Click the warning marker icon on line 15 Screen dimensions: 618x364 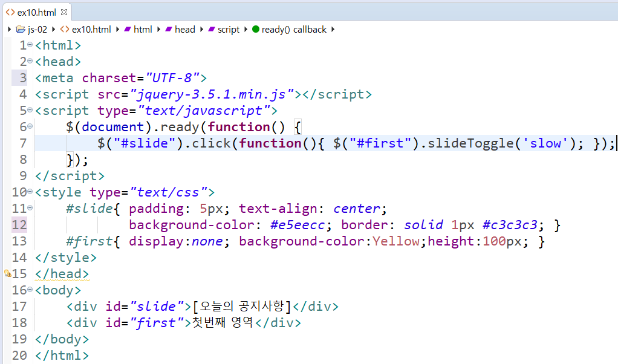[x=7, y=273]
